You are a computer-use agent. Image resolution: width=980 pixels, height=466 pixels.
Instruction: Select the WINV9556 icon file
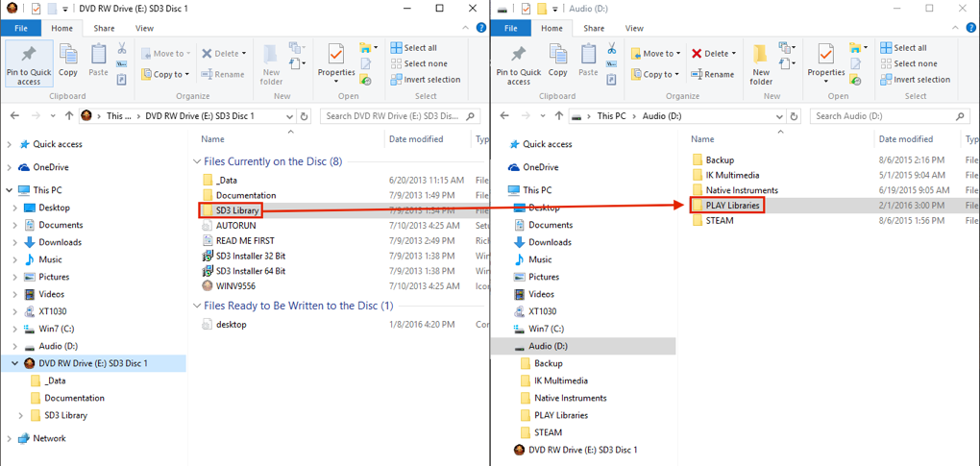click(235, 285)
